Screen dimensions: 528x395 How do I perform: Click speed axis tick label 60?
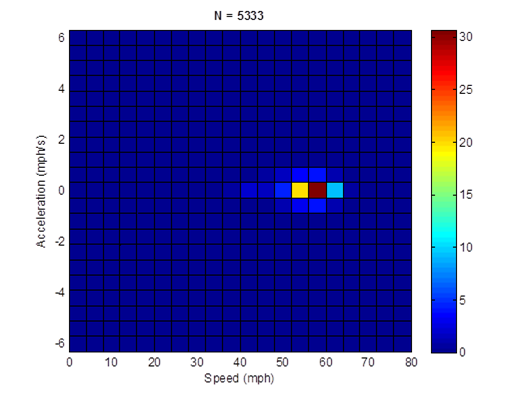[326, 362]
